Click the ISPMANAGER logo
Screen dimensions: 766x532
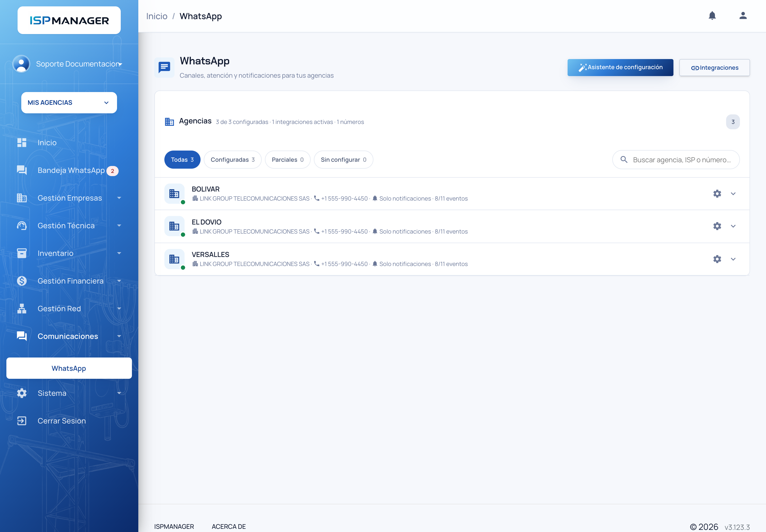coord(69,20)
